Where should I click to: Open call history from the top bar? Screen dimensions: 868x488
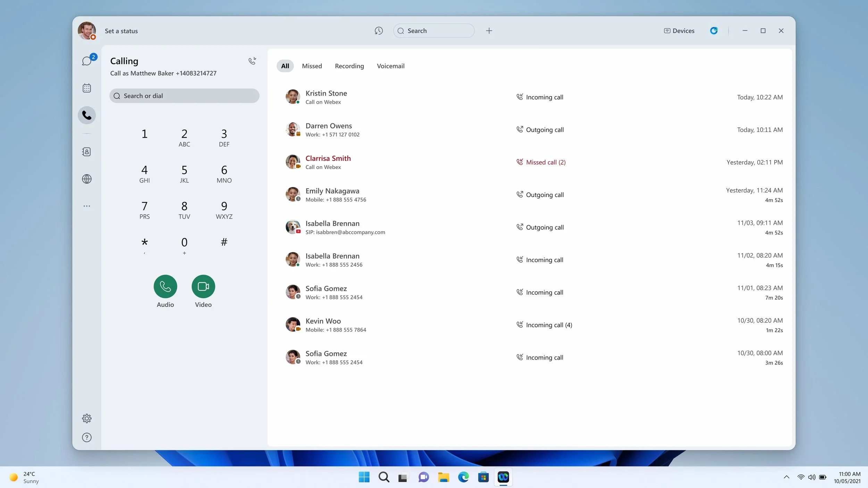coord(379,31)
